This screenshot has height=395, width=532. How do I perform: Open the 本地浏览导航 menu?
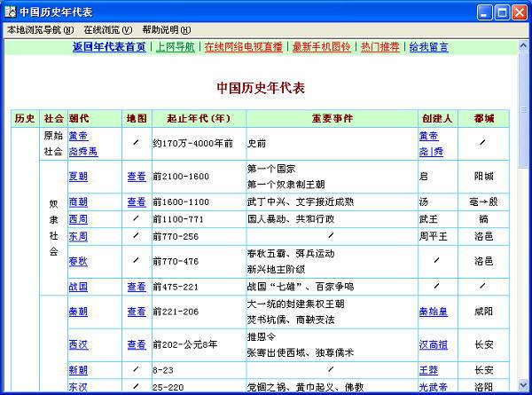point(41,30)
